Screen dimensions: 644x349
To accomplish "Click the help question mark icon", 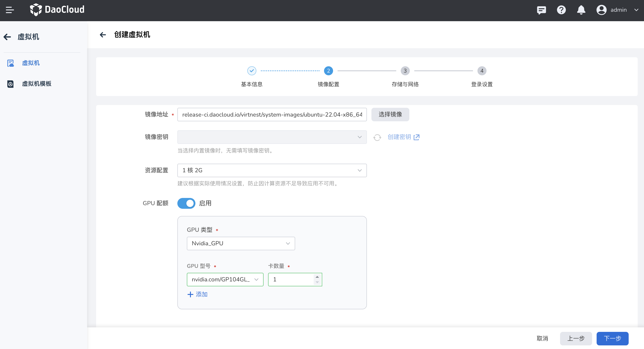I will tap(561, 10).
